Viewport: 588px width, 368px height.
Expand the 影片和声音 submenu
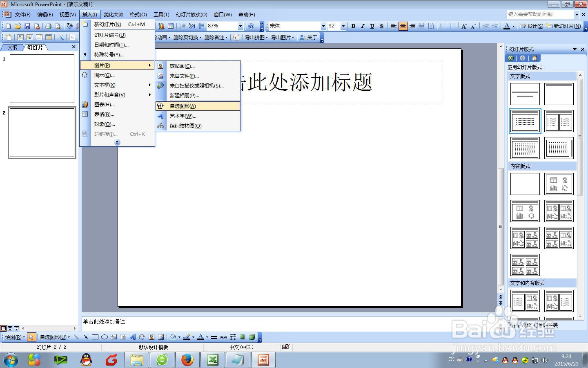pyautogui.click(x=117, y=95)
